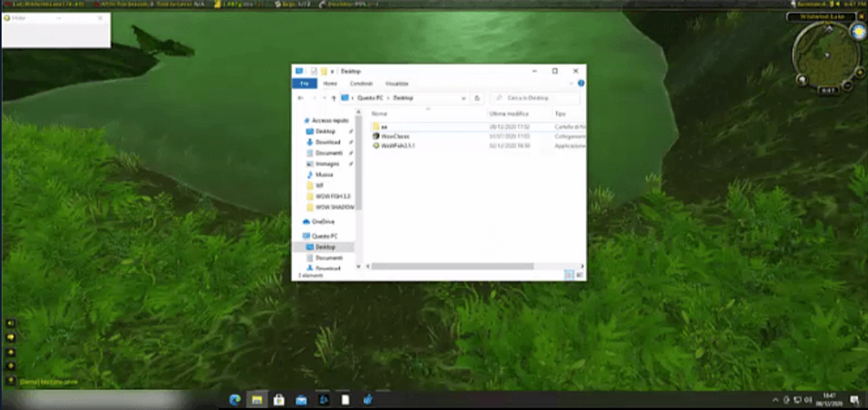Open the WOW FISH 3.0 folder shortcut
868x410 pixels.
(x=332, y=197)
